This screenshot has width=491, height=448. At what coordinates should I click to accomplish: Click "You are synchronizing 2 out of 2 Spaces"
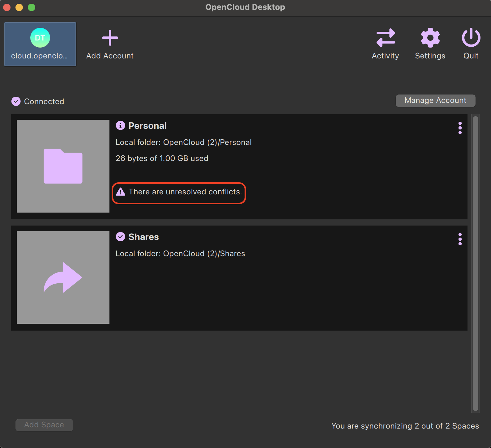405,426
